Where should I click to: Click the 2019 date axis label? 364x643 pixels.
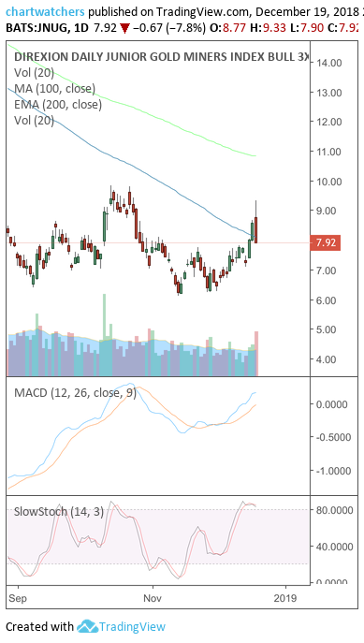285,598
